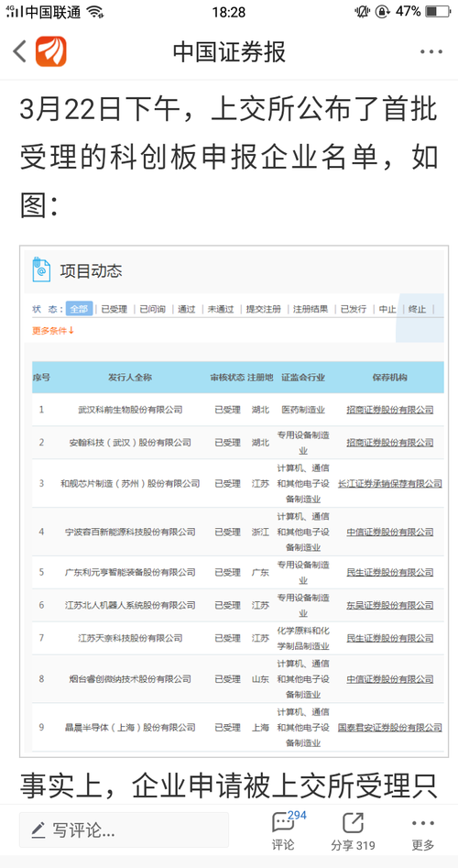Tap the battery indicator in status bar
The image size is (458, 868).
[x=439, y=11]
